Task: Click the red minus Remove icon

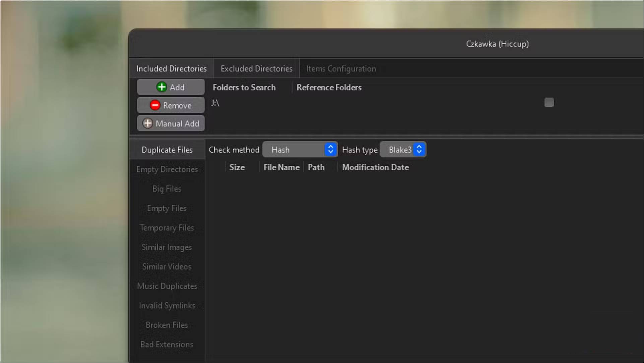Action: point(154,105)
